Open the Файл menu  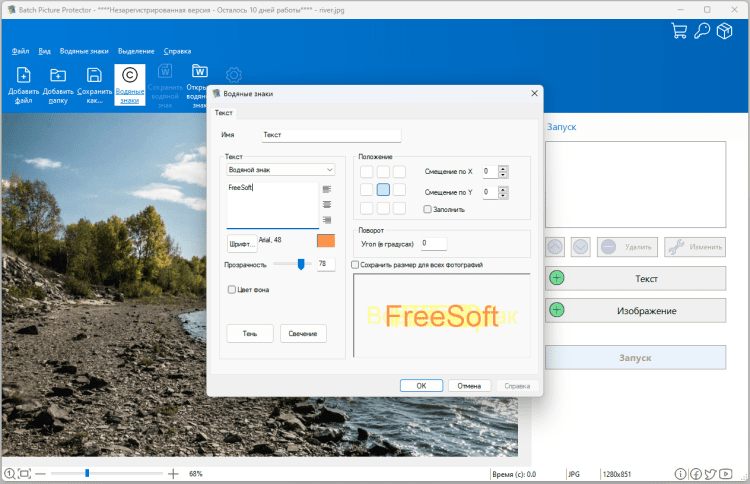20,51
